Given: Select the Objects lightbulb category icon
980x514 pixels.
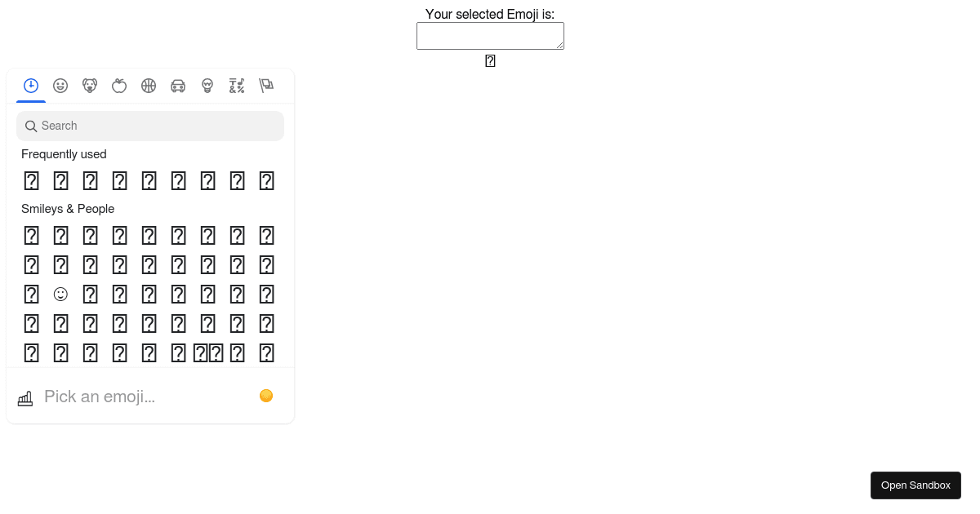Looking at the screenshot, I should (x=207, y=86).
